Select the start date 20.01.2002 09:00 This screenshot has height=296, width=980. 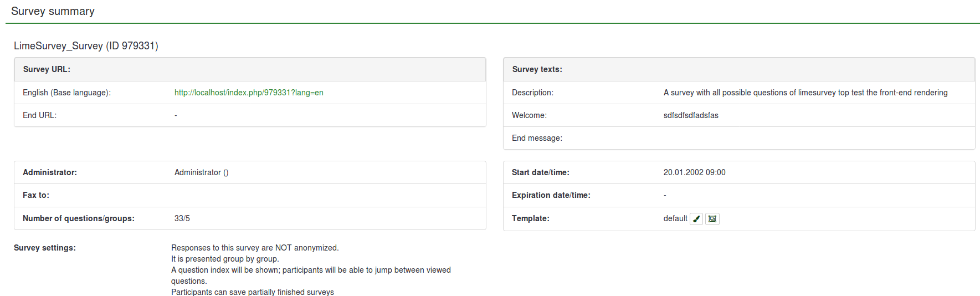coord(694,172)
